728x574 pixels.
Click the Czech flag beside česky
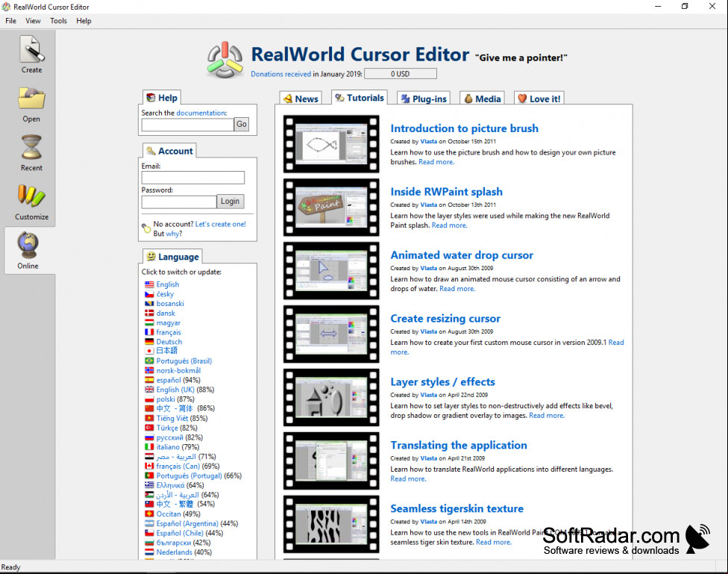(x=149, y=294)
